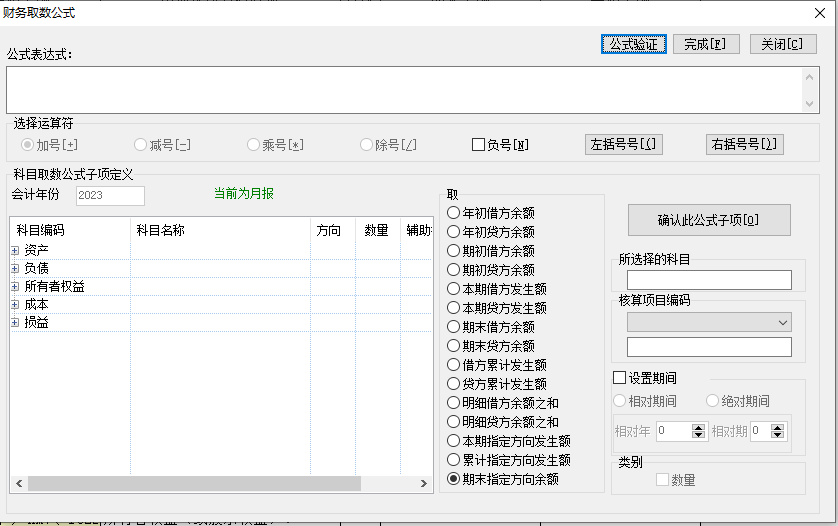Click the 科目编码 column header
This screenshot has height=526, width=838.
[x=70, y=230]
